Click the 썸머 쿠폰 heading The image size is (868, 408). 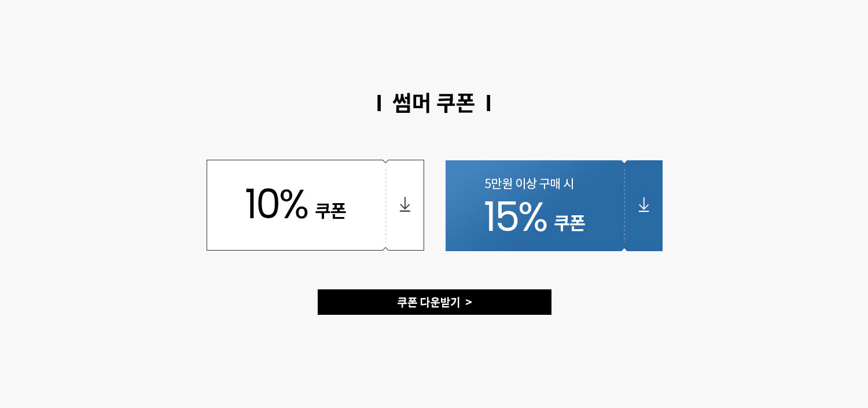coord(433,104)
